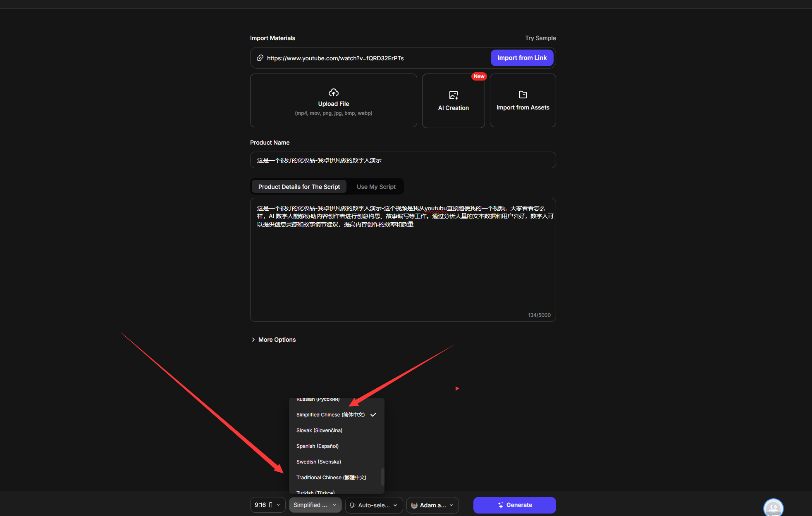
Task: Click Adam avatar thumbnail in bottom bar
Action: [x=414, y=505]
